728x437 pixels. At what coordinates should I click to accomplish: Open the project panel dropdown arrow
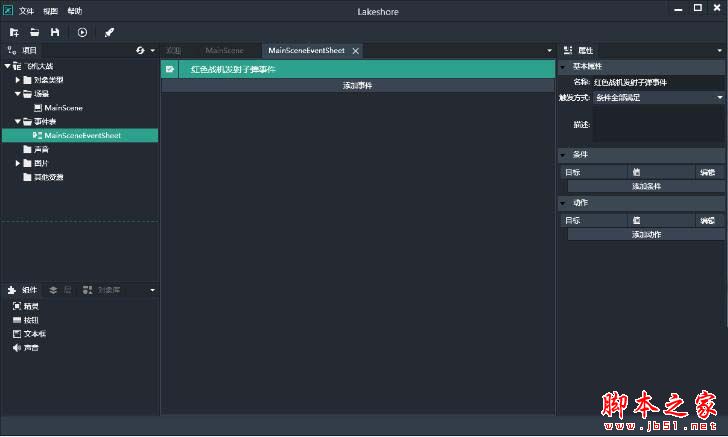(153, 50)
